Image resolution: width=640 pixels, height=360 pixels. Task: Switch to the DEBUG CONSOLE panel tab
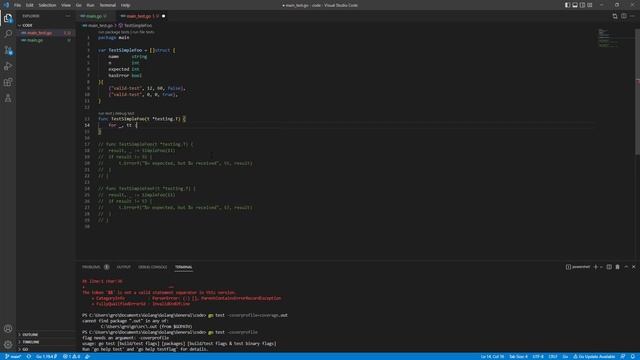click(153, 267)
